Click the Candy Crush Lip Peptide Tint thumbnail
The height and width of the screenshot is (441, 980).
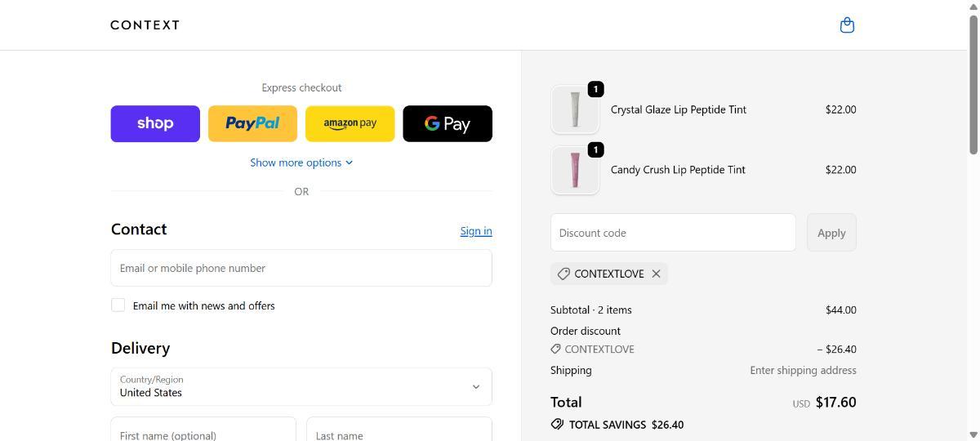tap(575, 170)
